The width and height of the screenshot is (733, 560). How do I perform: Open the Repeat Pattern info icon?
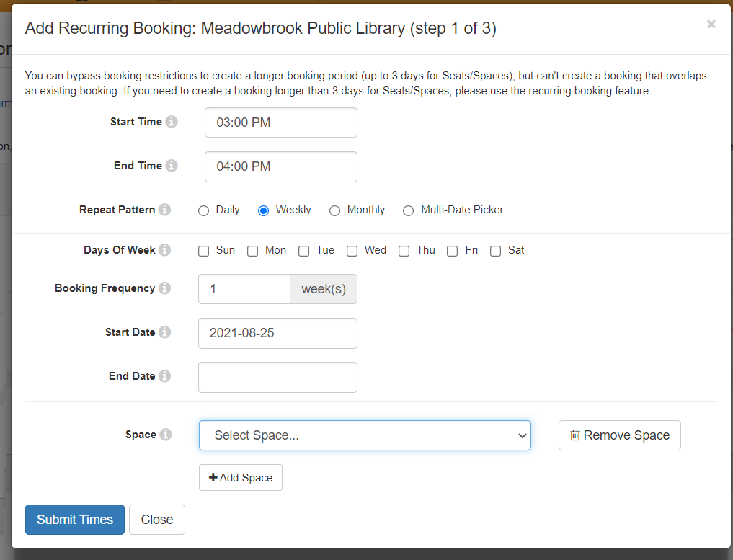[164, 210]
